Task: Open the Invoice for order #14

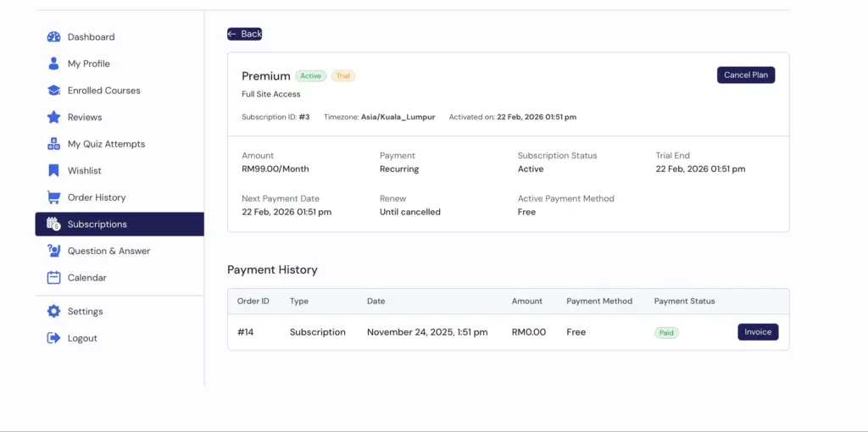Action: coord(758,332)
